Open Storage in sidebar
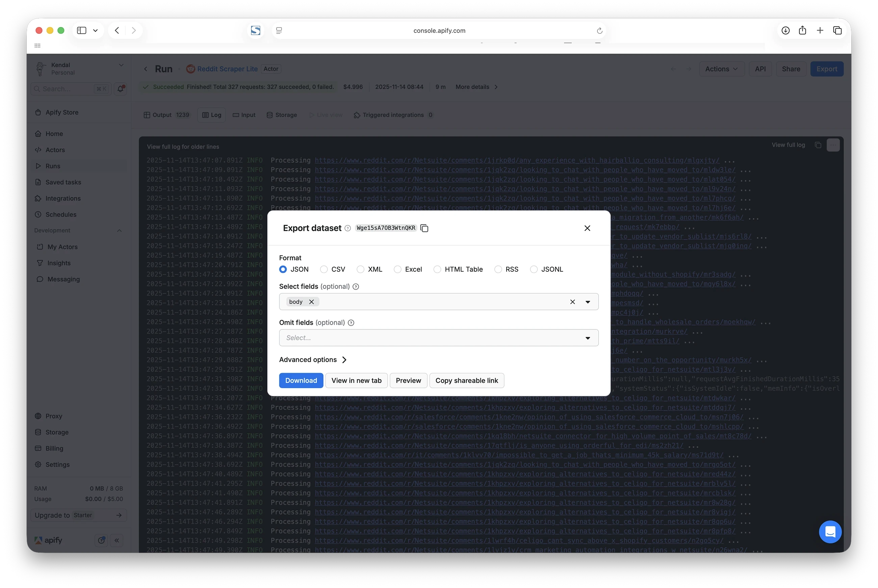 (79, 432)
